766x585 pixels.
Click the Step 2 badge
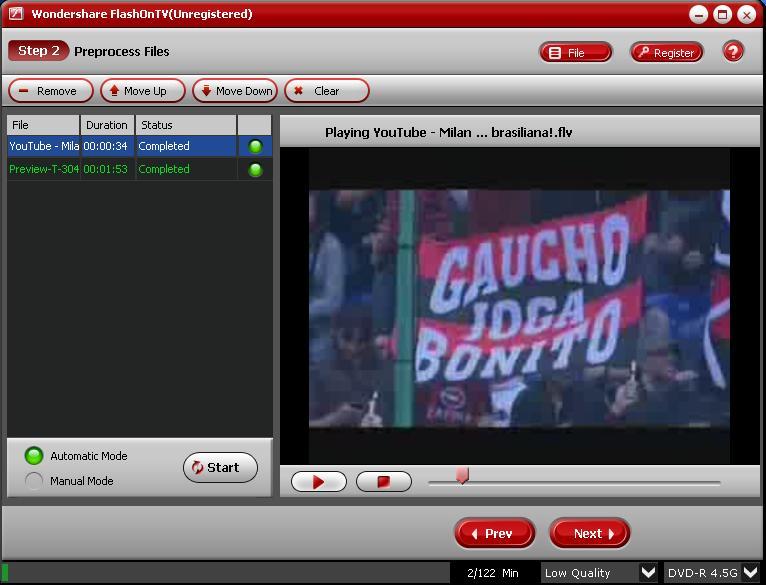click(39, 51)
